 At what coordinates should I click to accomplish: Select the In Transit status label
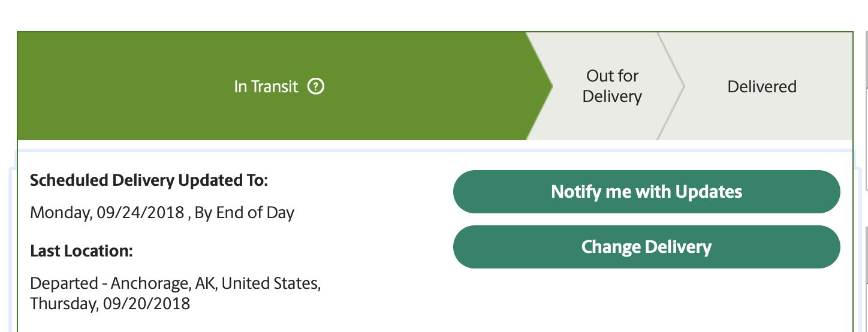(x=266, y=87)
